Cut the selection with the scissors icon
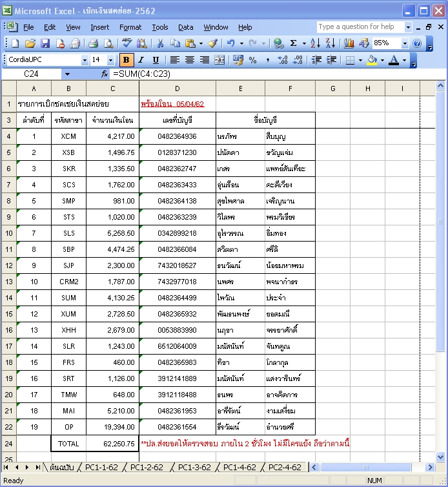448x487 pixels. click(x=160, y=43)
